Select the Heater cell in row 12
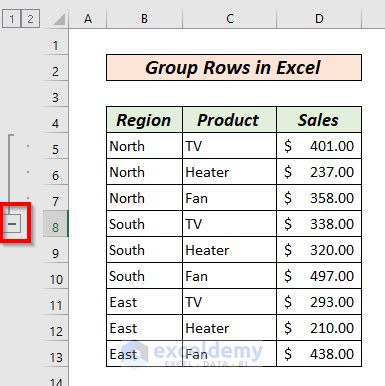The width and height of the screenshot is (385, 386). 229,328
